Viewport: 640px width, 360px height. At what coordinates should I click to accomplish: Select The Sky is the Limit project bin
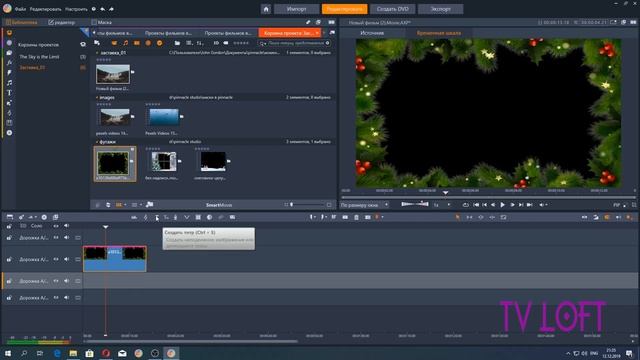point(39,57)
